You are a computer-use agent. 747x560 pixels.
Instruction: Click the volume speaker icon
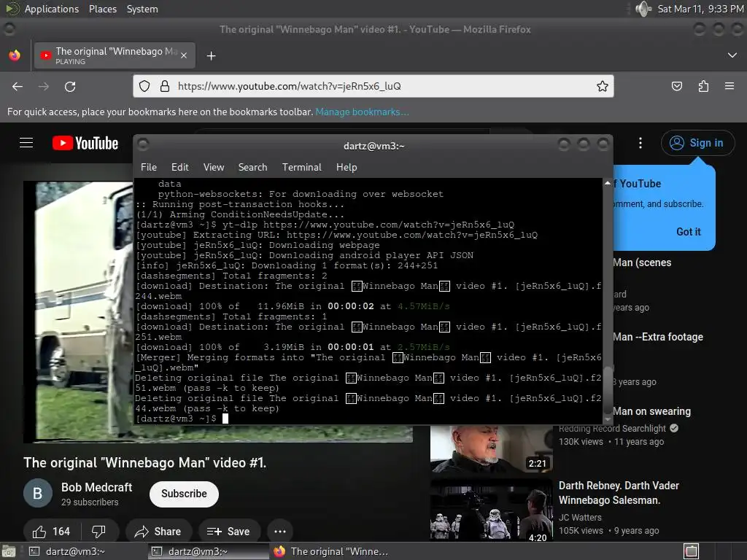(x=643, y=9)
